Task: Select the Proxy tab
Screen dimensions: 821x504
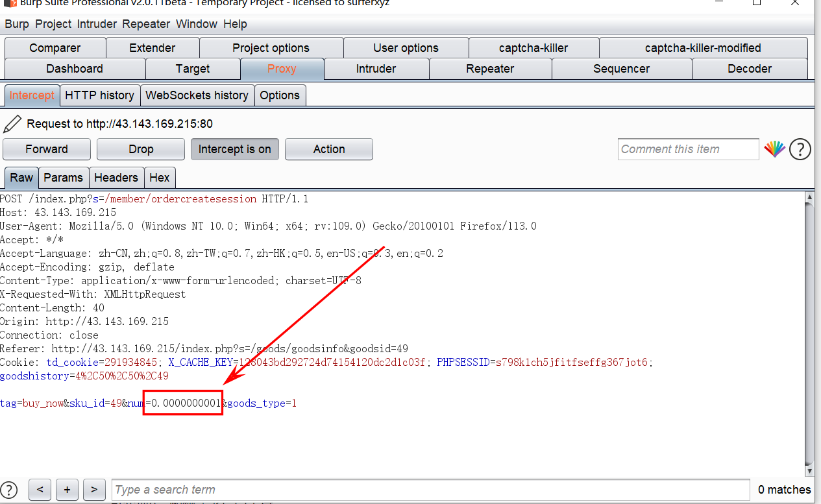Action: tap(282, 69)
